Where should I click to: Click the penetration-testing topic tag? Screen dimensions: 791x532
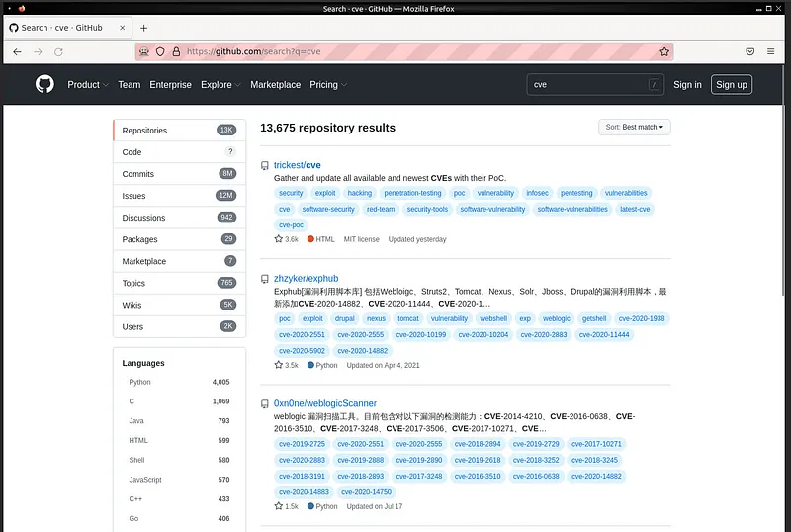(412, 193)
